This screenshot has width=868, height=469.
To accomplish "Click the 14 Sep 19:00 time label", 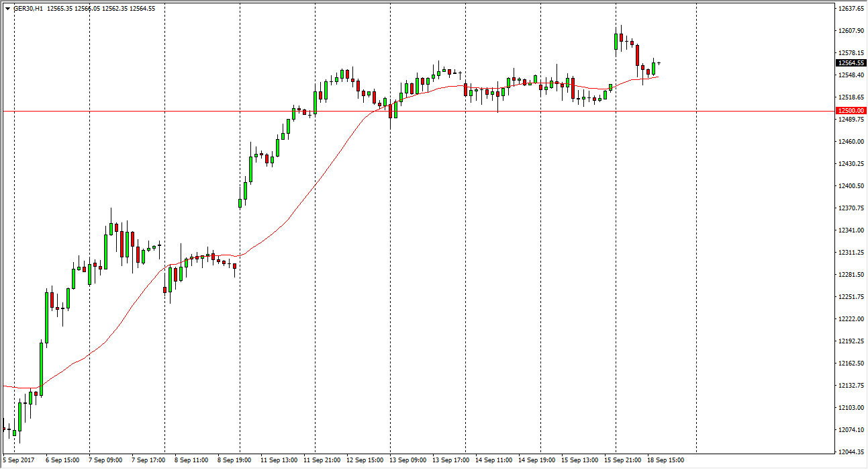I will (536, 460).
